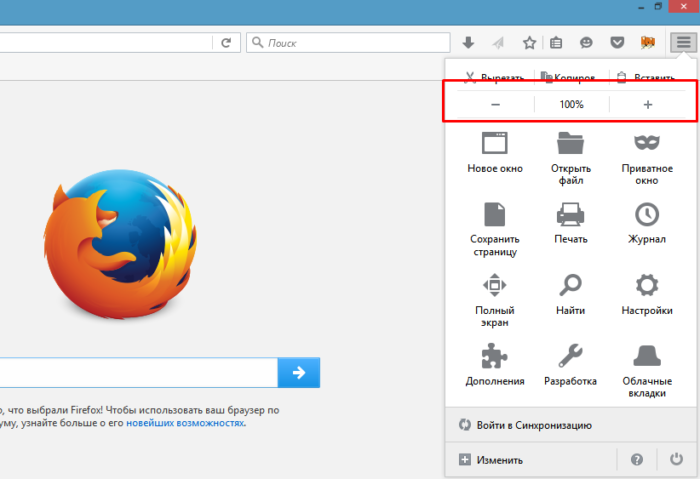
Task: Click in the URL address bar
Action: [x=106, y=43]
